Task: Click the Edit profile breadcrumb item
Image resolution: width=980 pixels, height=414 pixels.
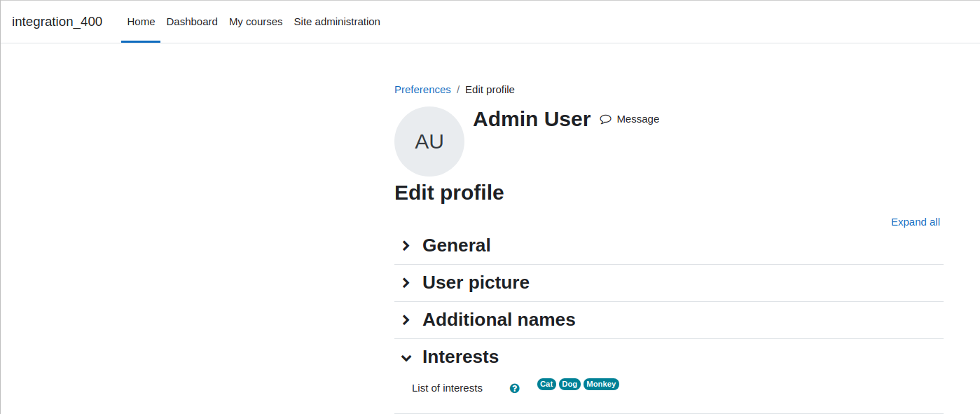Action: 490,90
